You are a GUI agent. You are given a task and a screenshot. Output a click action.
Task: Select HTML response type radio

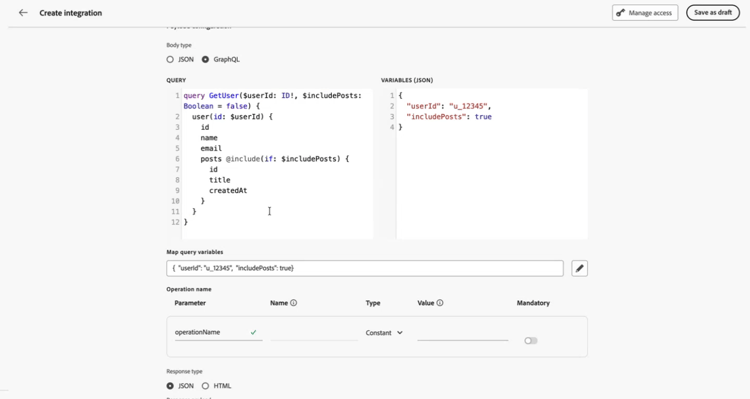[x=205, y=386]
